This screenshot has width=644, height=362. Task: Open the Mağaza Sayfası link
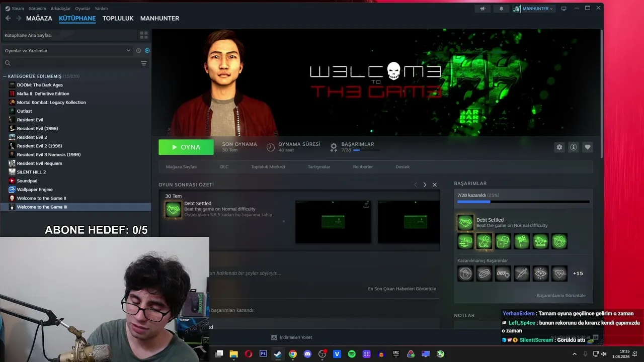click(182, 167)
